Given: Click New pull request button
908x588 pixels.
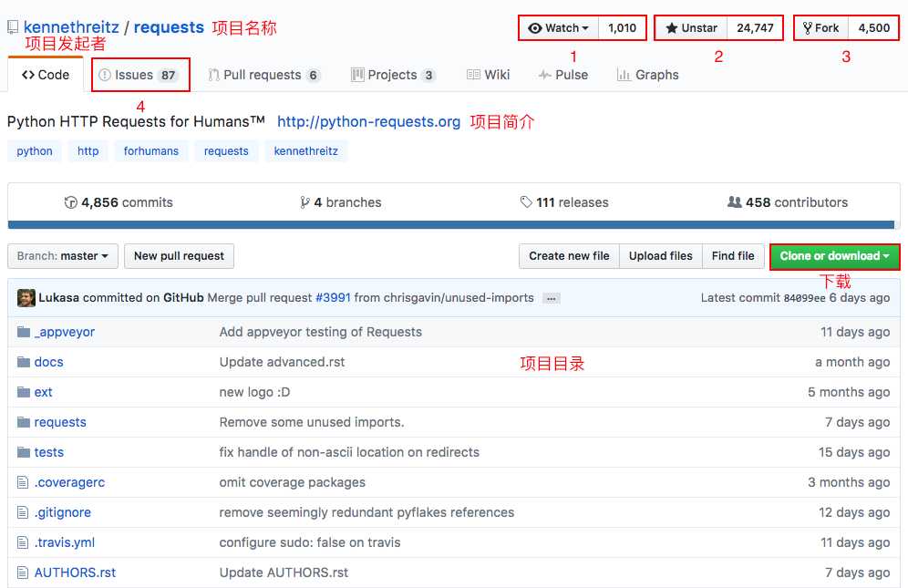Looking at the screenshot, I should coord(179,256).
